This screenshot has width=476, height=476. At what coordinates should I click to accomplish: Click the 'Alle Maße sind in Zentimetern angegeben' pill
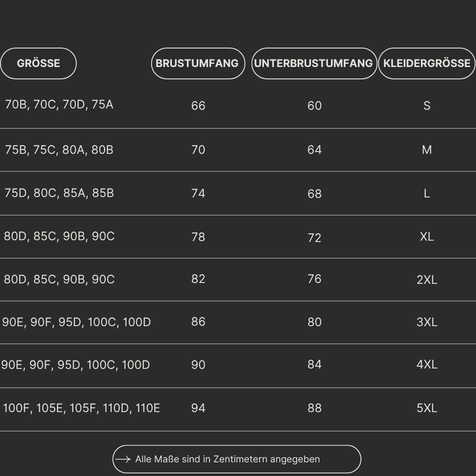[237, 459]
